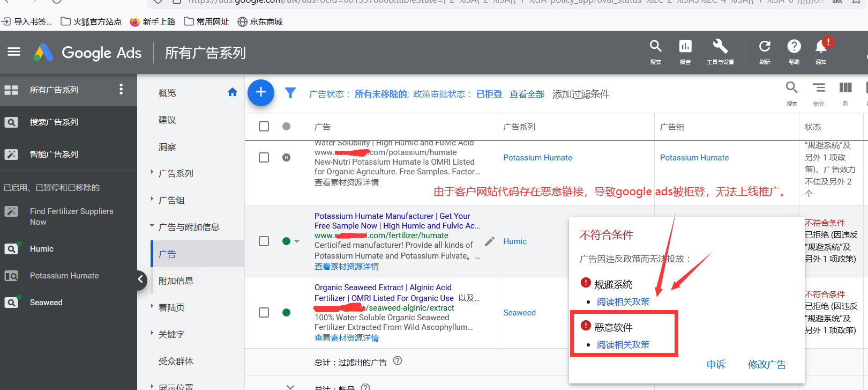Open 常用网址 bookmark folder
Viewport: 868px width, 390px height.
click(206, 21)
